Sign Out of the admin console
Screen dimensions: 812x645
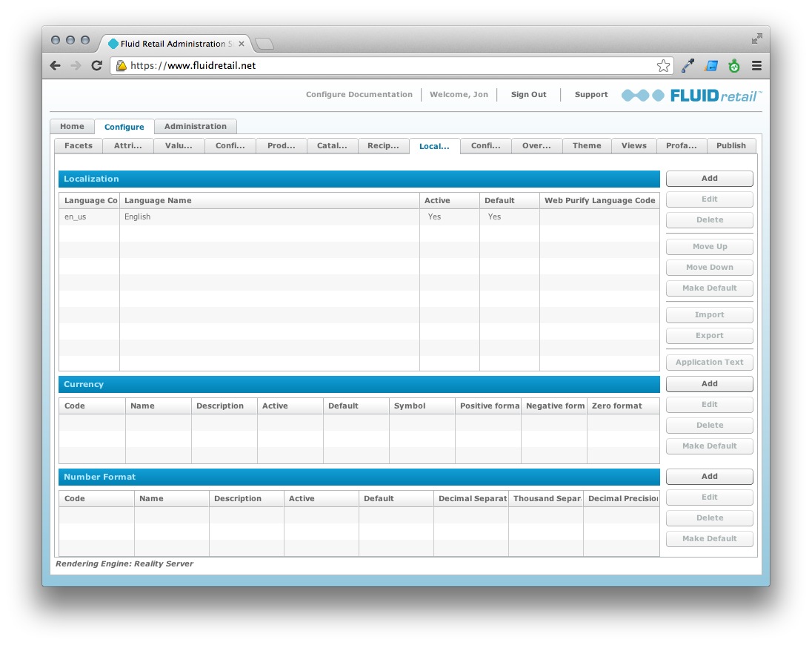click(528, 94)
